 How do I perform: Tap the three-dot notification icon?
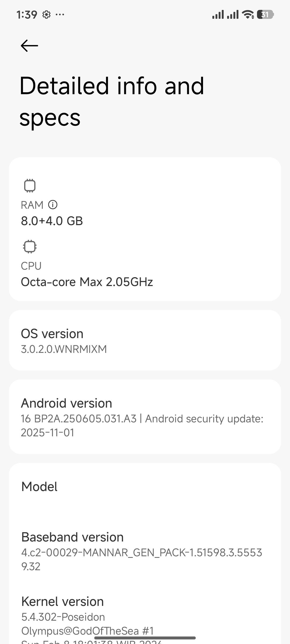tap(60, 14)
